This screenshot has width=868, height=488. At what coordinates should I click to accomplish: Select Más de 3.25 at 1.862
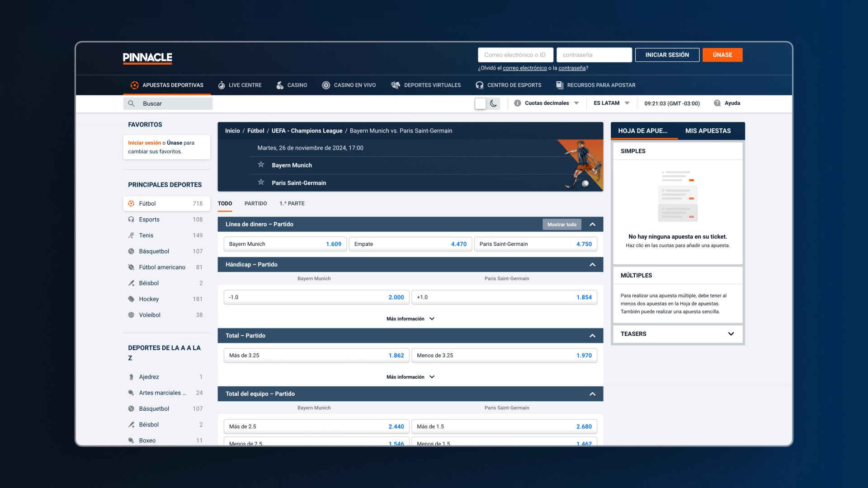pyautogui.click(x=316, y=356)
